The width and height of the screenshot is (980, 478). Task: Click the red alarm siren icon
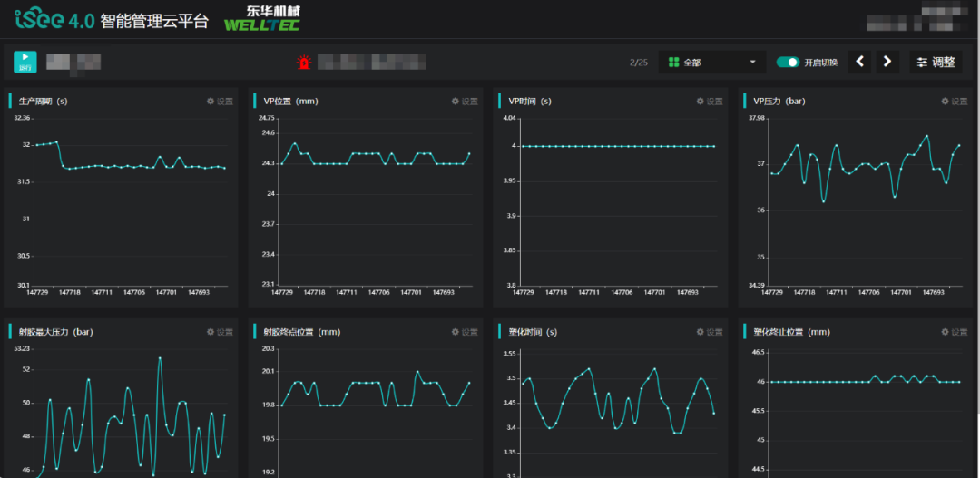(x=303, y=63)
